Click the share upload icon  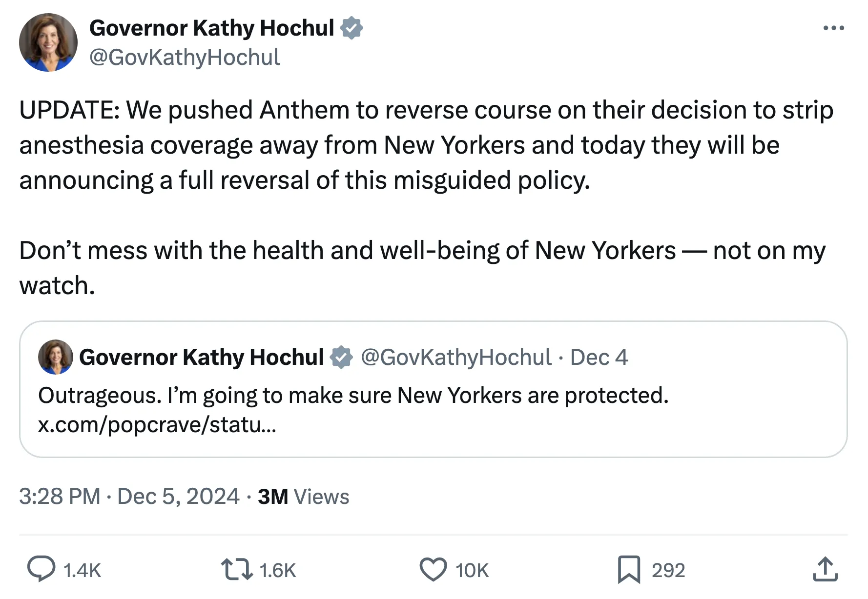[x=825, y=569]
